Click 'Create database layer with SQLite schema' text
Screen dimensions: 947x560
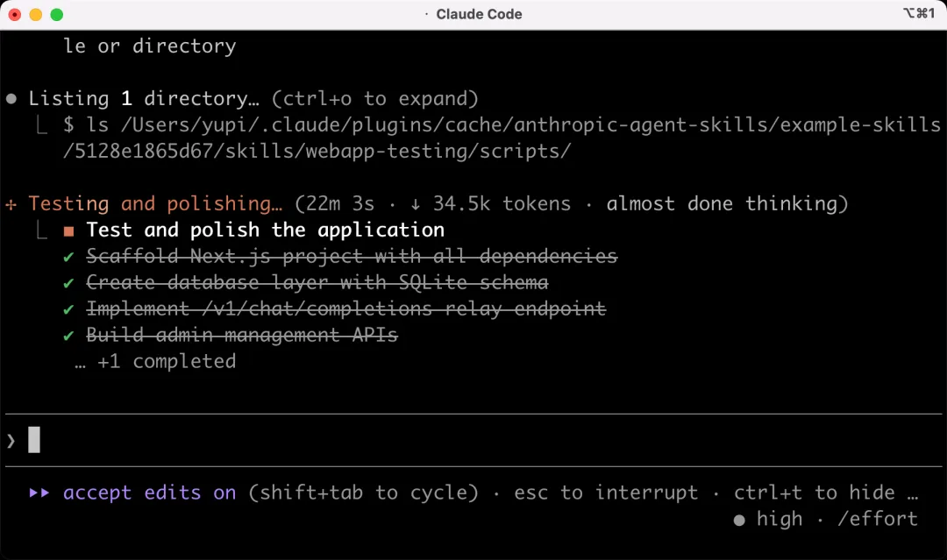(317, 282)
